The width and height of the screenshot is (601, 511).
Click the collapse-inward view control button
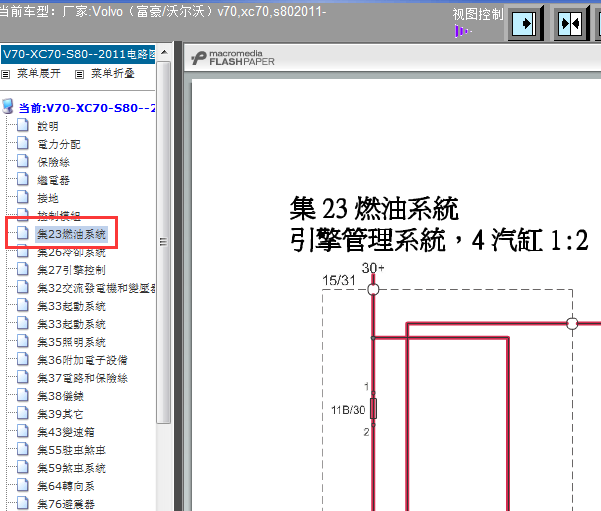pyautogui.click(x=571, y=24)
